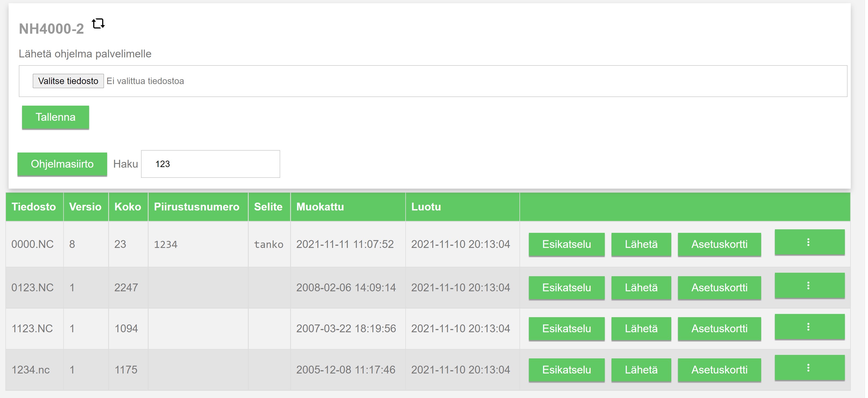This screenshot has width=868, height=398.
Task: Click the Koko column header
Action: pos(128,207)
